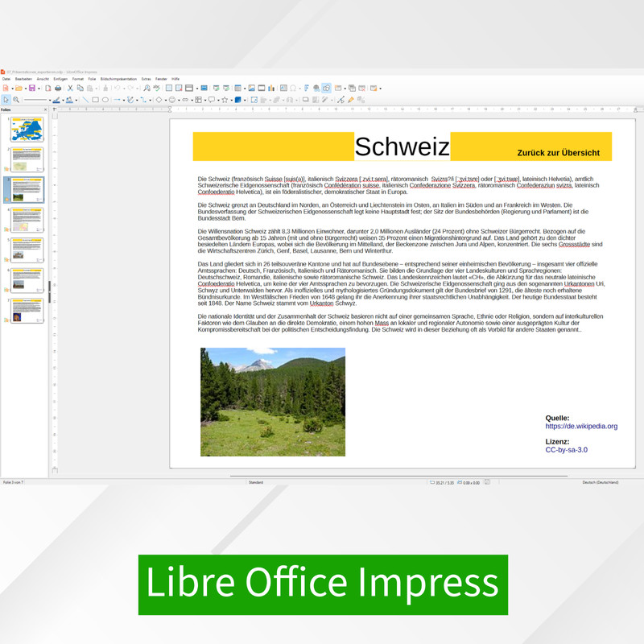Click the forest landscape image on slide
Viewport: 644px width, 644px height.
click(x=273, y=402)
